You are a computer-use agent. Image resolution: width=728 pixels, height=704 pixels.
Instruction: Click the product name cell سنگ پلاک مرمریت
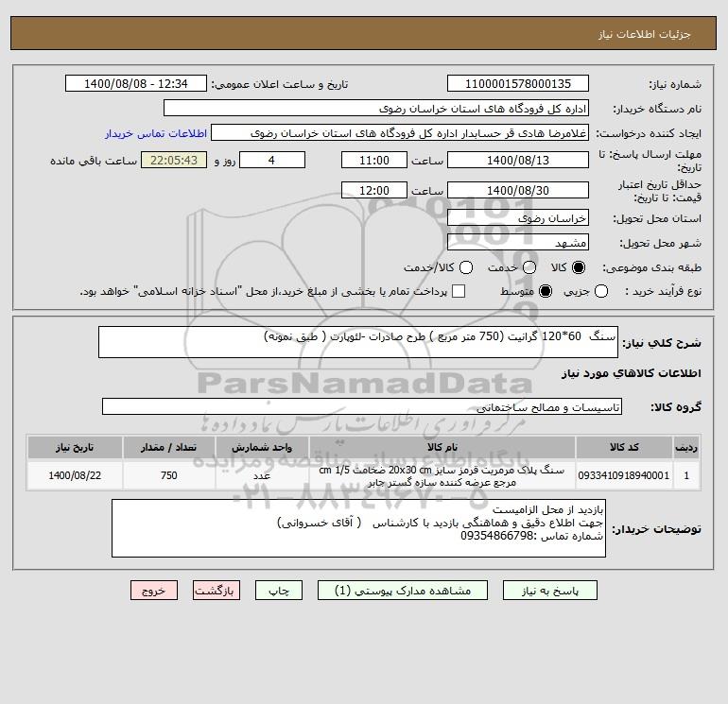[x=442, y=475]
